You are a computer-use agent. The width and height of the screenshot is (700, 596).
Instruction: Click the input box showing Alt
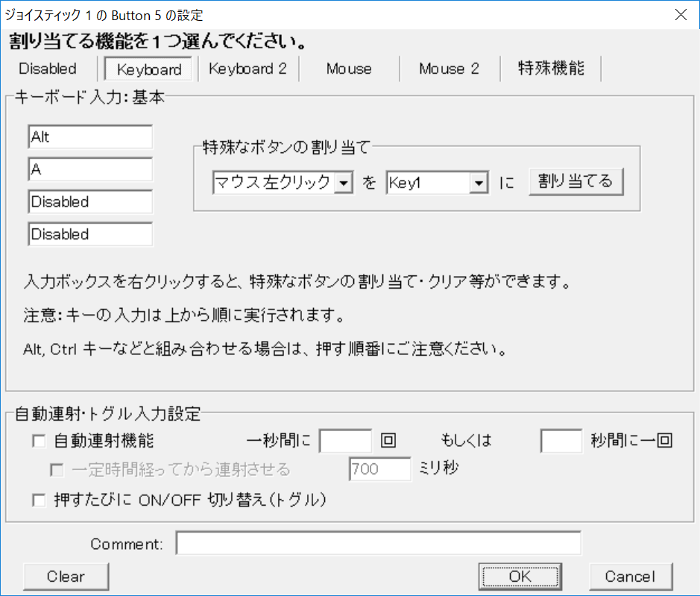click(89, 137)
